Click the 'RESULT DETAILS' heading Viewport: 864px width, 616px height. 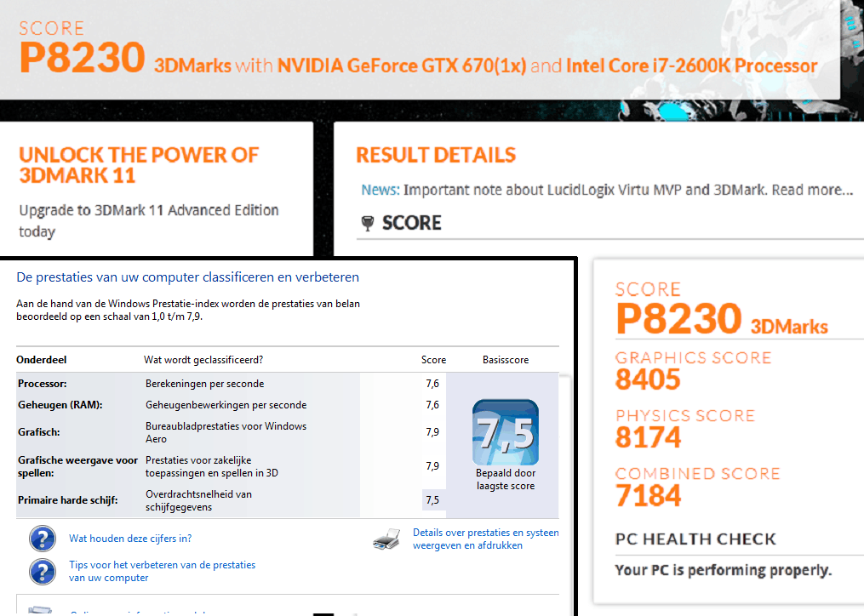[x=436, y=156]
